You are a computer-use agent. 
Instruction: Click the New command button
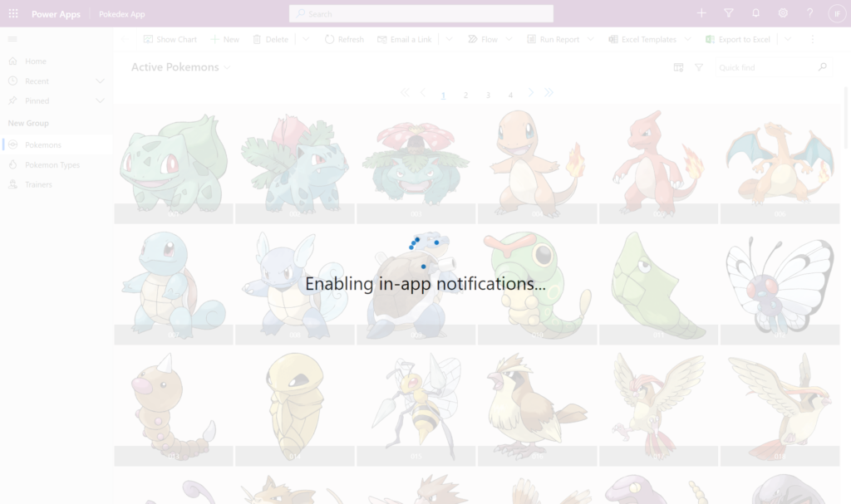(224, 39)
